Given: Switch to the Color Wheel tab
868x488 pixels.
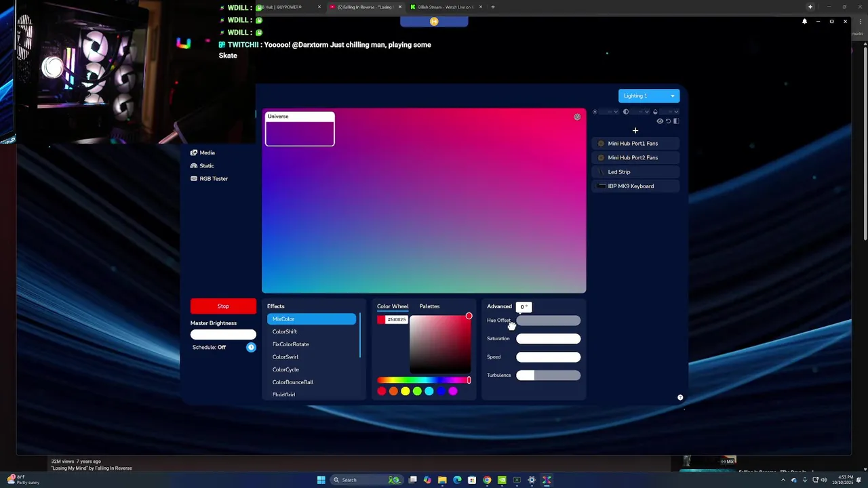Looking at the screenshot, I should coord(393,306).
